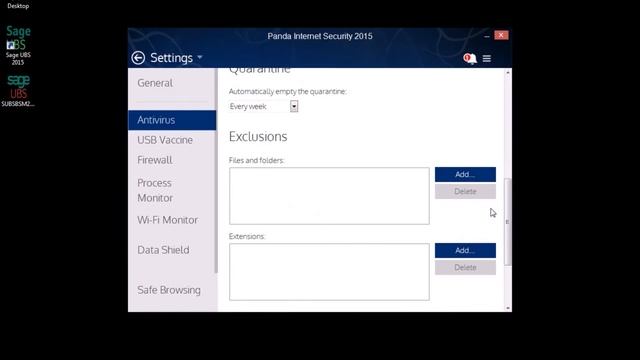Select the Antivirus settings section
The width and height of the screenshot is (640, 360).
coord(172,120)
